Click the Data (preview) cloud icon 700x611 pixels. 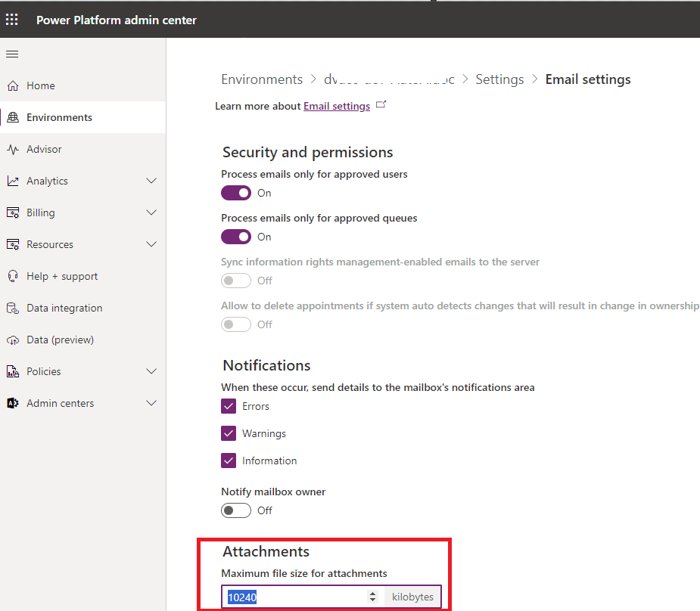[12, 340]
